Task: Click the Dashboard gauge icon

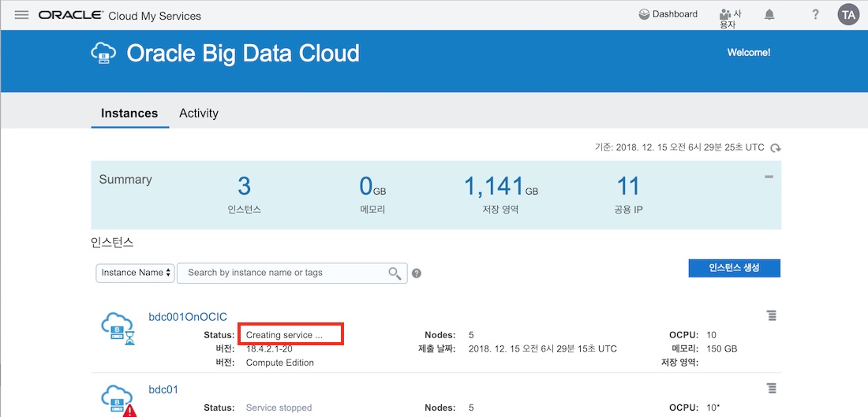Action: (644, 14)
